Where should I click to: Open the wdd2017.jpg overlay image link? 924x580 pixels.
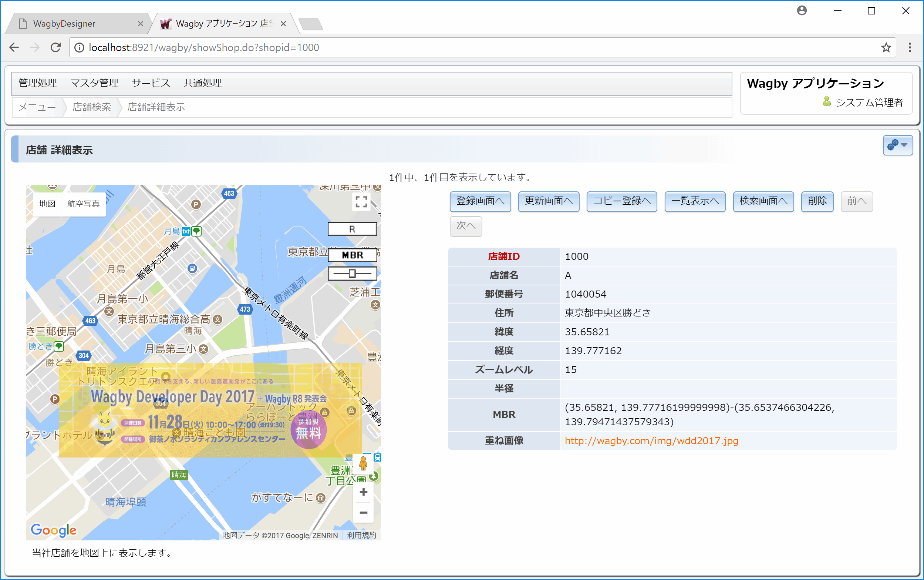pyautogui.click(x=651, y=441)
